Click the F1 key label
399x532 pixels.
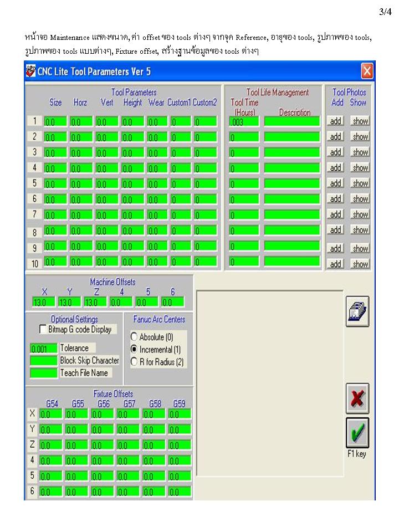(356, 454)
